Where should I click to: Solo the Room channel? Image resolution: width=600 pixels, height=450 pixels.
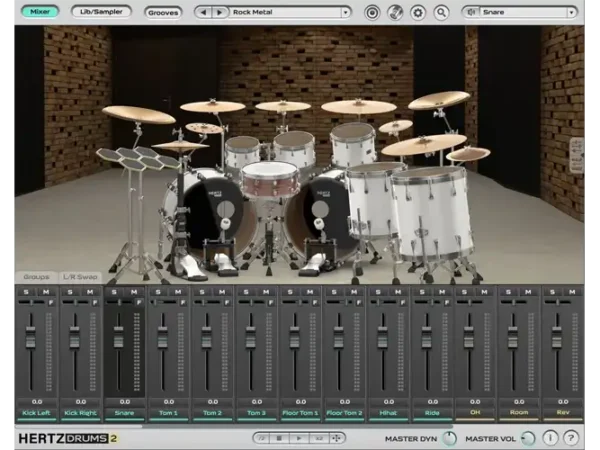coord(508,292)
